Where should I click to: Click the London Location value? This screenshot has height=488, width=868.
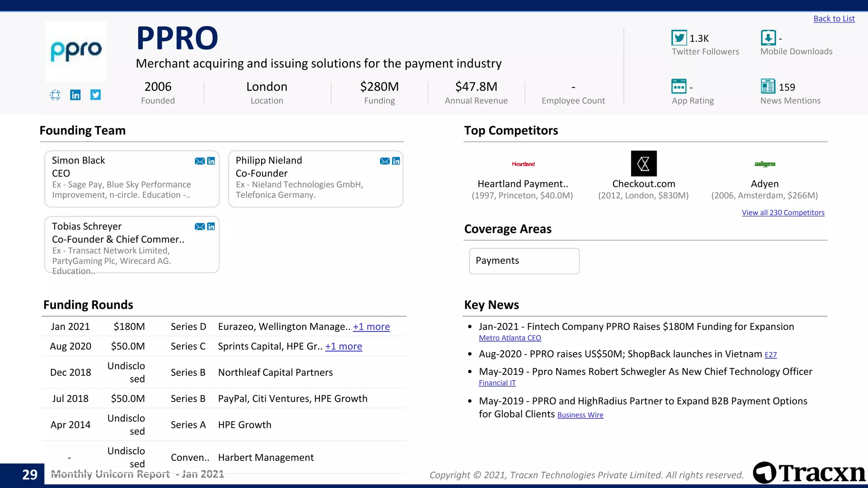click(267, 86)
